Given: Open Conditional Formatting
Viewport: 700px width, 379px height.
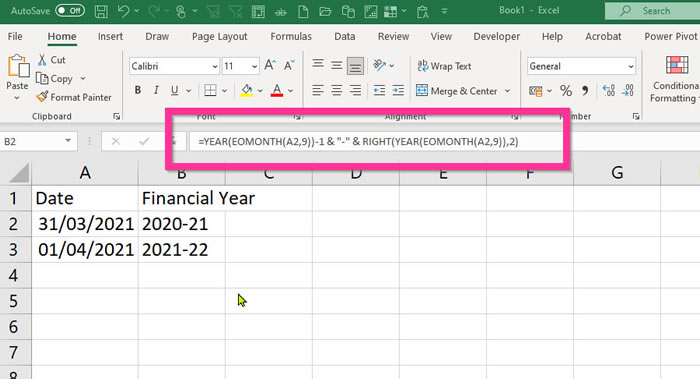Looking at the screenshot, I should click(676, 79).
